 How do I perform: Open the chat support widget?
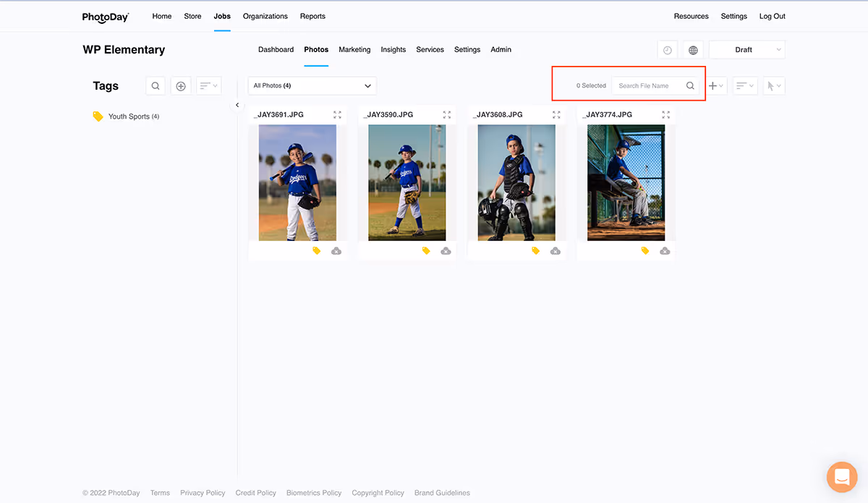click(x=842, y=477)
